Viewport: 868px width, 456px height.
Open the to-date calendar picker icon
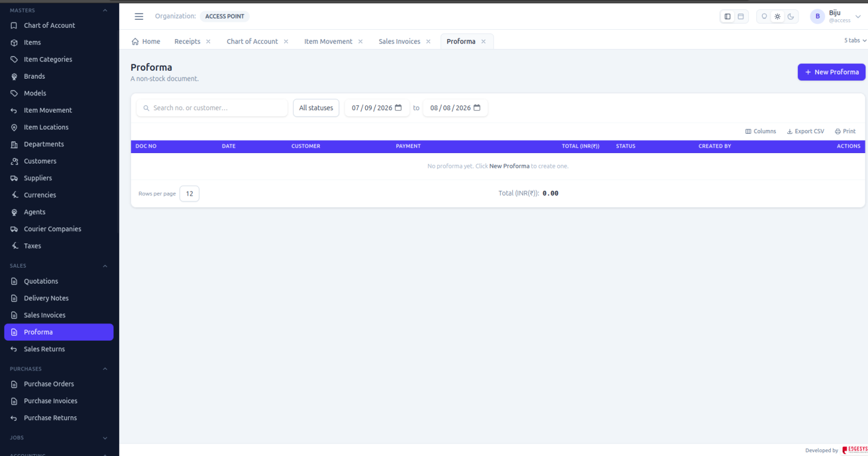pyautogui.click(x=477, y=108)
